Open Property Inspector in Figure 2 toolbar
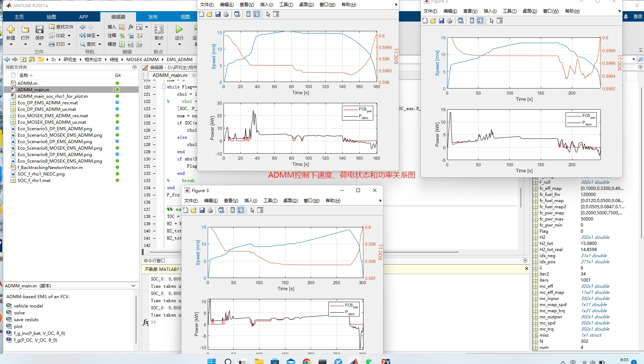 tap(500, 21)
